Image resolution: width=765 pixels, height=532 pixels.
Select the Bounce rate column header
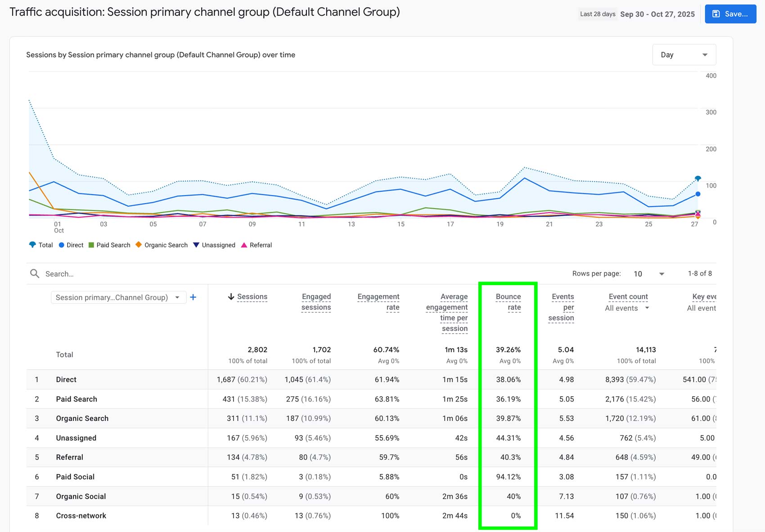tap(508, 302)
